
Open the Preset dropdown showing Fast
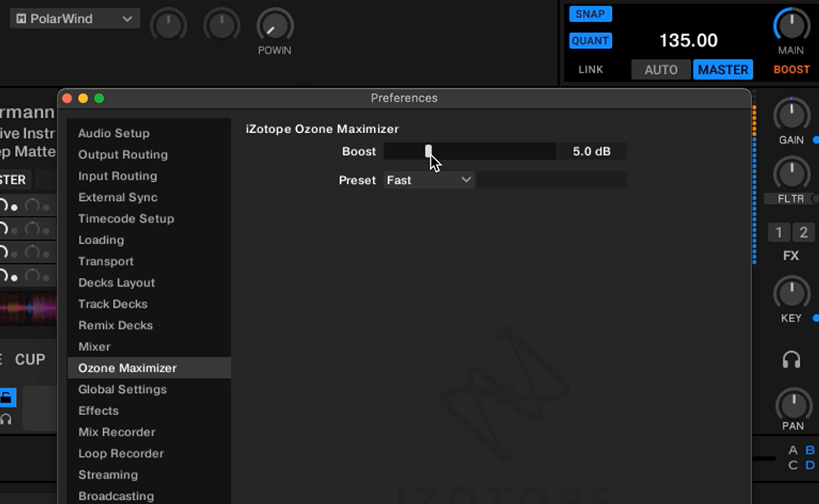pos(429,180)
